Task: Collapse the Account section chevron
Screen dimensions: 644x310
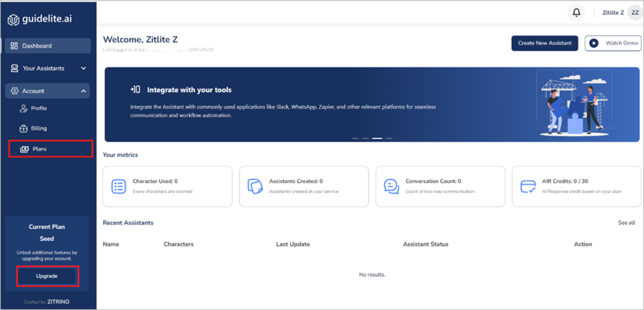Action: (84, 91)
